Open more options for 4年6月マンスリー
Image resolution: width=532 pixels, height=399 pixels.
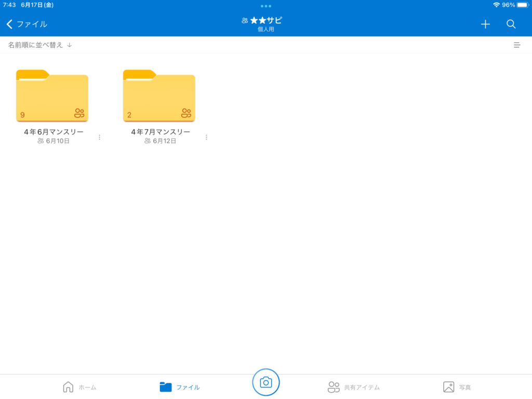click(99, 137)
